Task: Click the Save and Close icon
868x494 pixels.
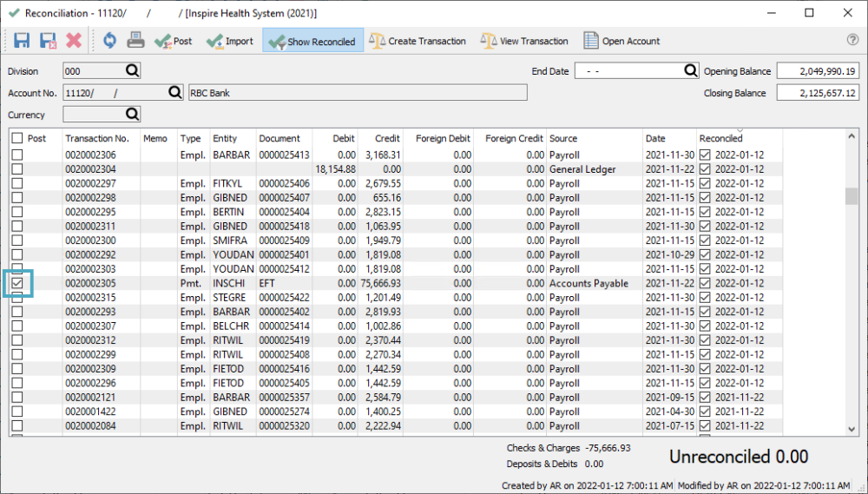Action: click(48, 41)
